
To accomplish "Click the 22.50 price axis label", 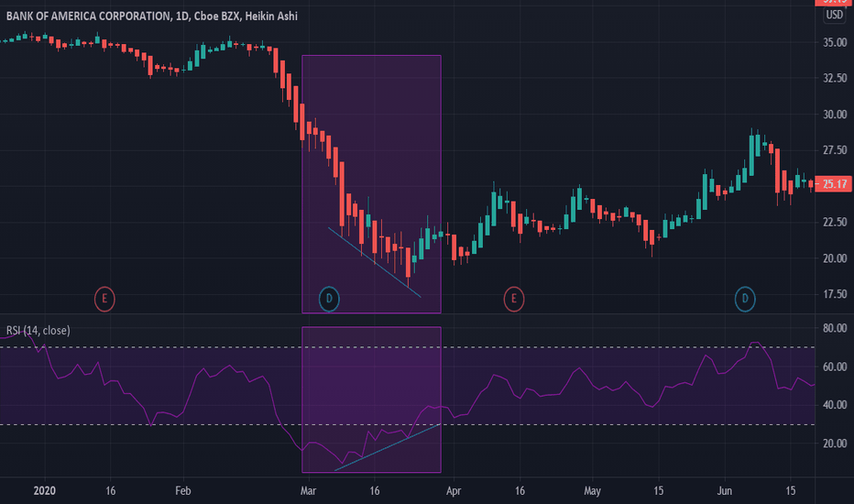I will [835, 223].
